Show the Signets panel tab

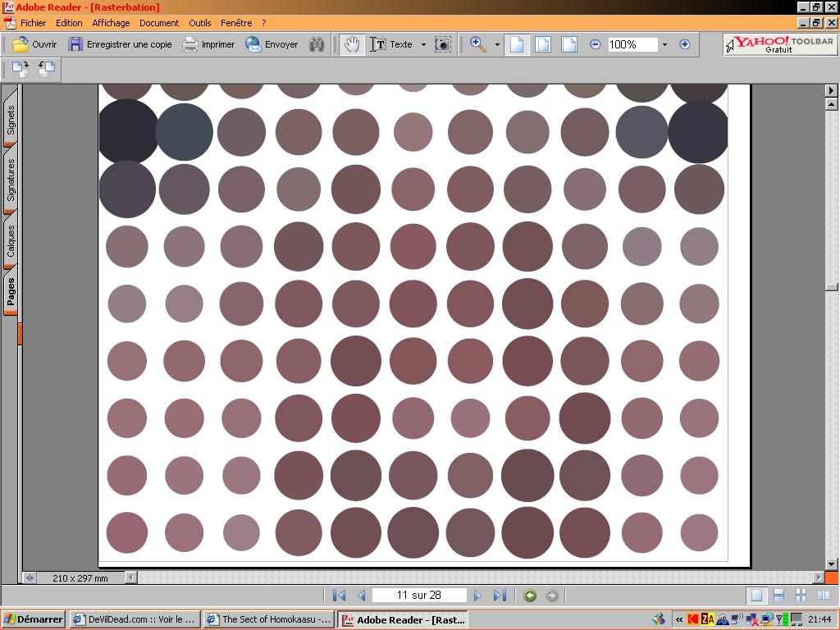pos(11,120)
